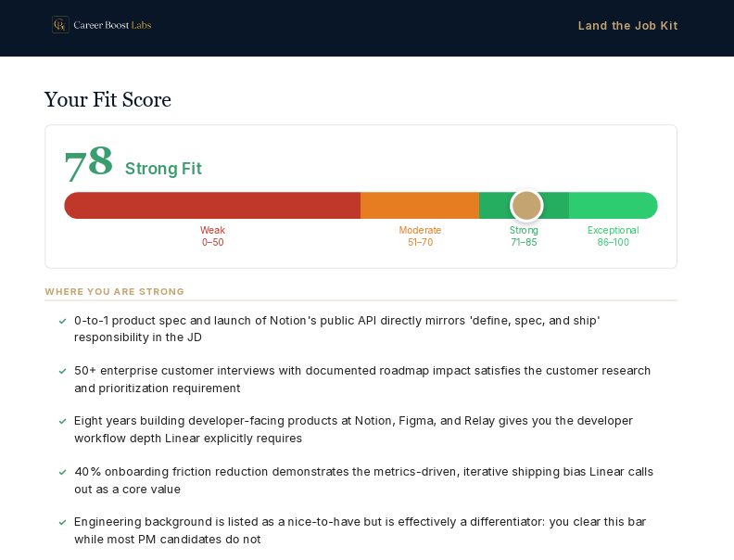Click the Moderate 51–70 range label
Image resolution: width=734 pixels, height=560 pixels.
point(420,236)
